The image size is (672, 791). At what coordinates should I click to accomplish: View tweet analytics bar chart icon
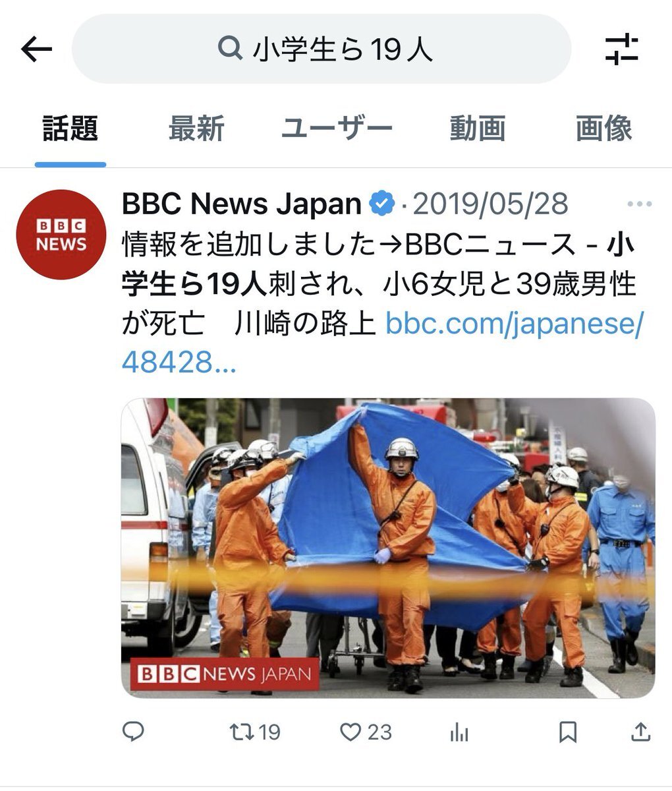tap(459, 732)
